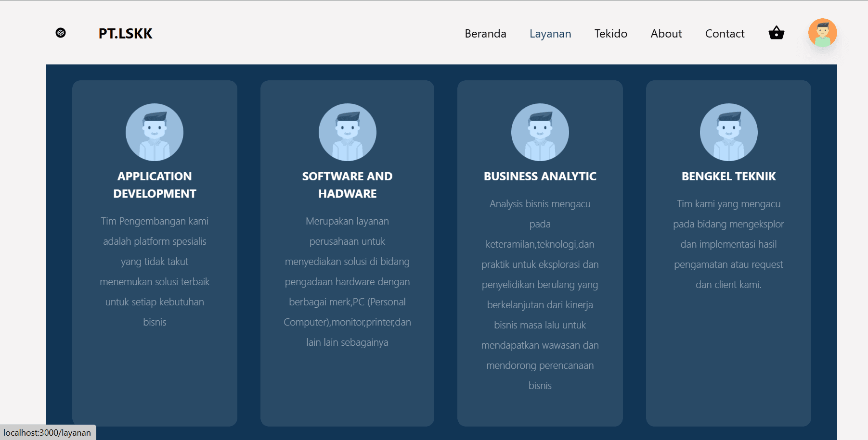Click the Application Development heading

coord(155,185)
